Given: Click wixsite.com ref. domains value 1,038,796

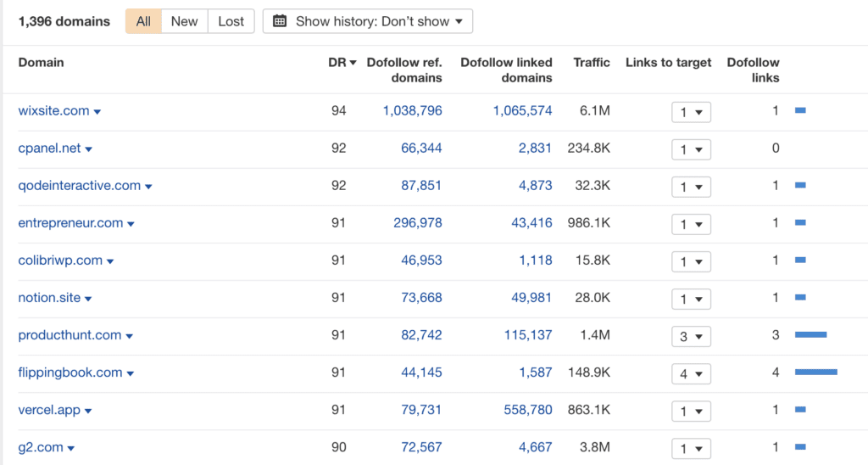Looking at the screenshot, I should (413, 111).
